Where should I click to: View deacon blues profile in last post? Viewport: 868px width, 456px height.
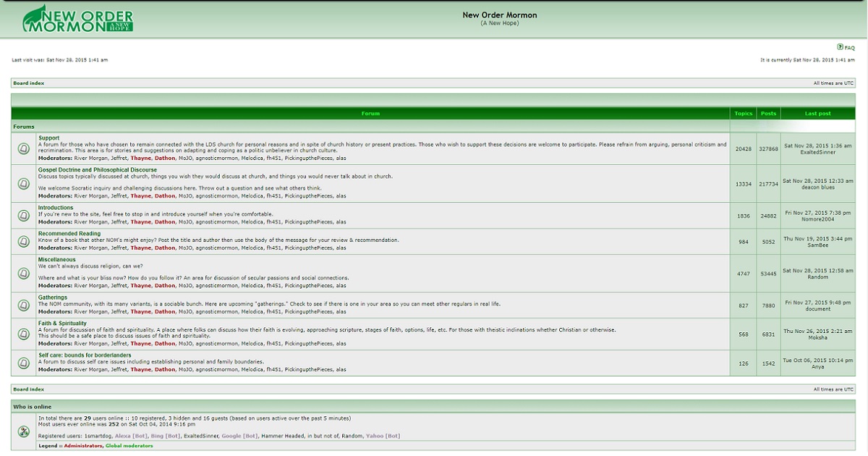click(x=817, y=187)
